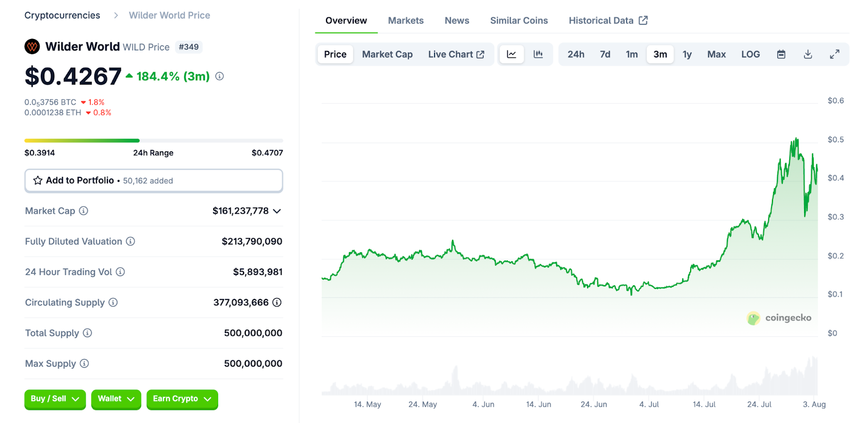Viewport: 868px width, 423px height.
Task: Open the Wallet dropdown
Action: tap(116, 399)
